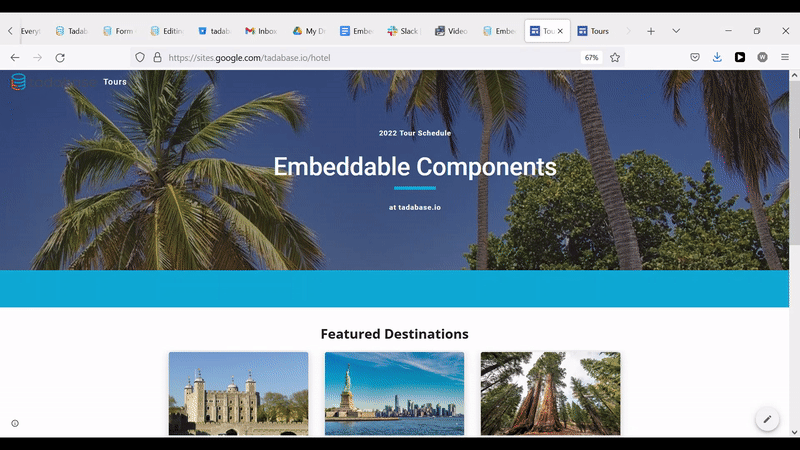Switch to the Form tab
Viewport: 800px width, 450px height.
pos(119,31)
